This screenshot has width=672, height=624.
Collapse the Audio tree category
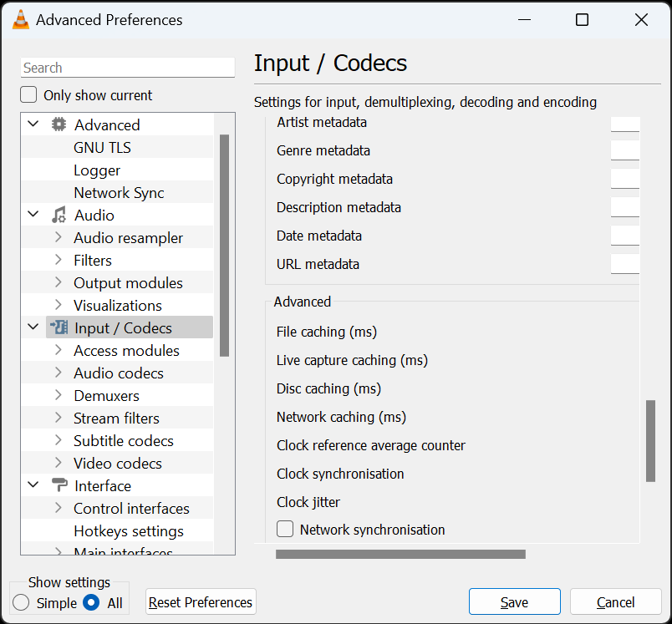[33, 215]
